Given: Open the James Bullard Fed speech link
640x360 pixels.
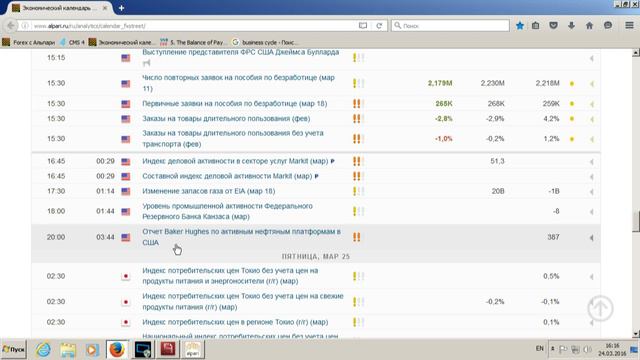Looking at the screenshot, I should [x=240, y=52].
